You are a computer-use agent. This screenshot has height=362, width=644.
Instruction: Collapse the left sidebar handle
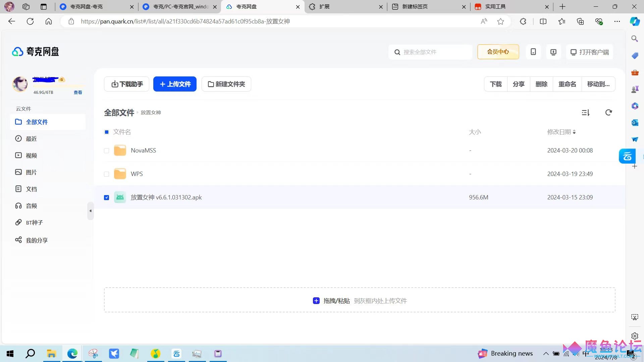[90, 211]
